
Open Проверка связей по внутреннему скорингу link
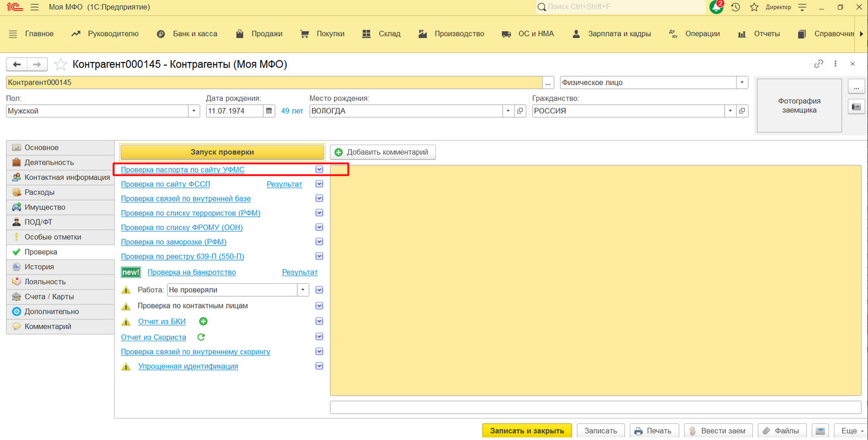[x=196, y=352]
